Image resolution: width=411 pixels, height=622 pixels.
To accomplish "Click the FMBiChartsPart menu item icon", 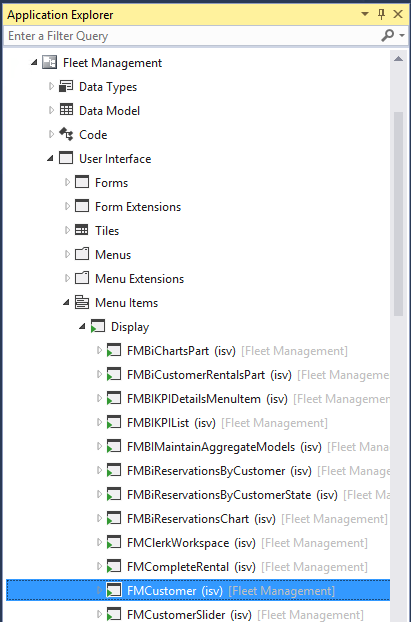I will tap(114, 351).
